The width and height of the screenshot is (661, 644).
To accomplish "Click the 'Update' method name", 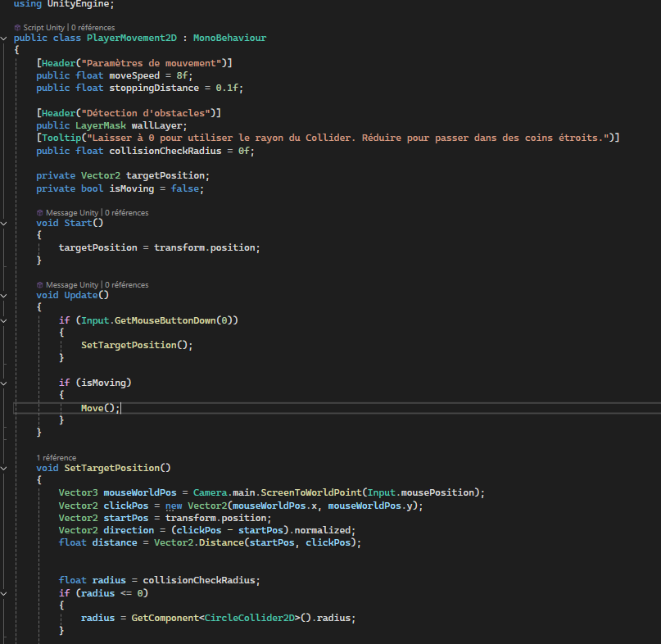I will coord(81,295).
